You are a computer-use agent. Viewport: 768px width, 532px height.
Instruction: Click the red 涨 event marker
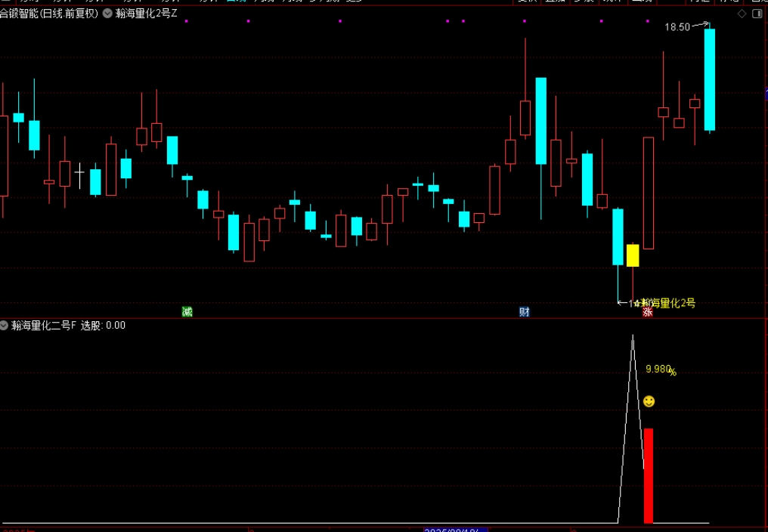pos(647,312)
